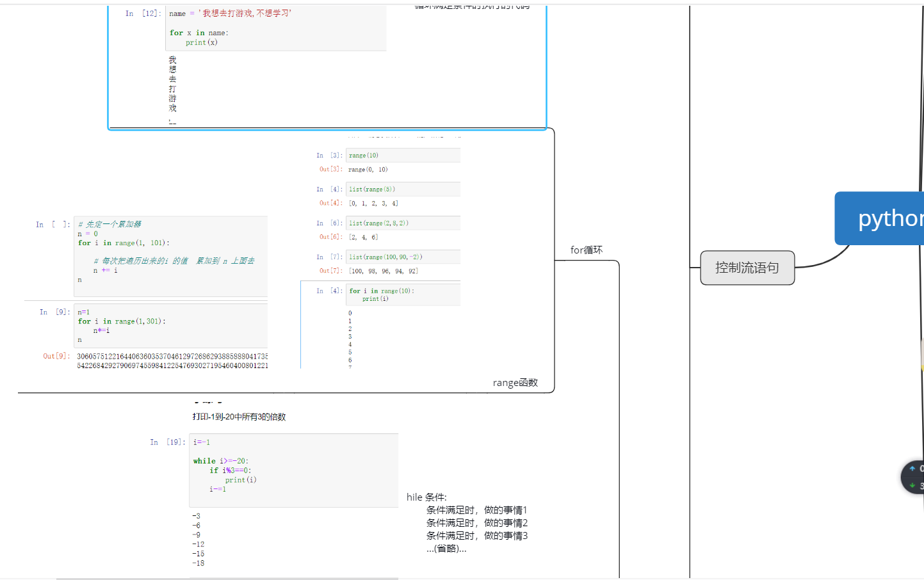Click the green download arrow in speed widget
The height and width of the screenshot is (580, 924).
tap(912, 485)
